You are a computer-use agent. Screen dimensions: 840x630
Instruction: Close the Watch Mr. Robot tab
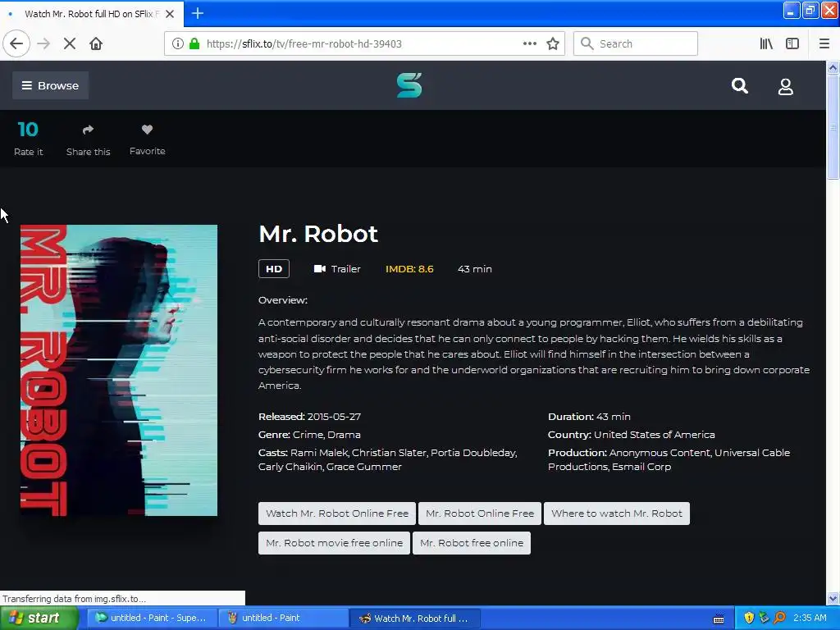170,14
